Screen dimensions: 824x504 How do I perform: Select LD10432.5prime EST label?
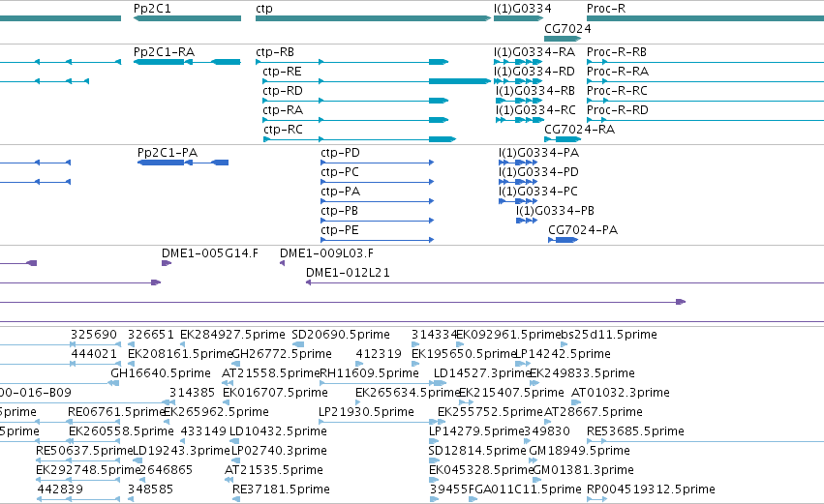click(x=278, y=432)
